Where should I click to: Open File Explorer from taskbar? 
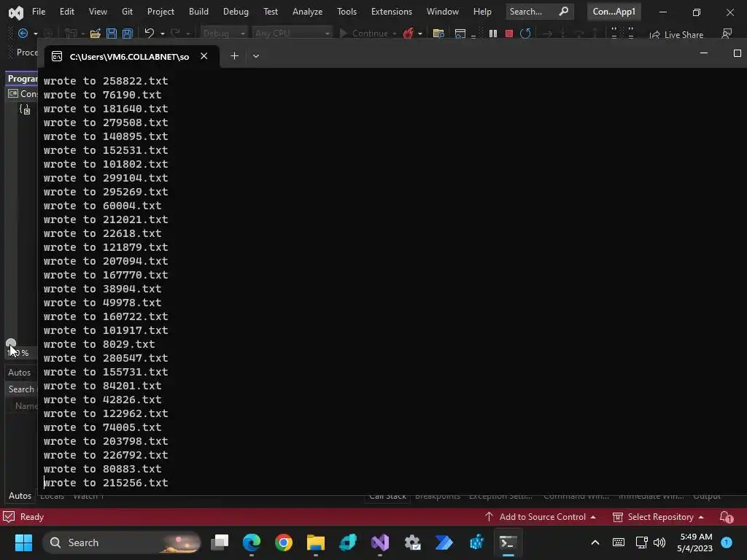click(315, 542)
